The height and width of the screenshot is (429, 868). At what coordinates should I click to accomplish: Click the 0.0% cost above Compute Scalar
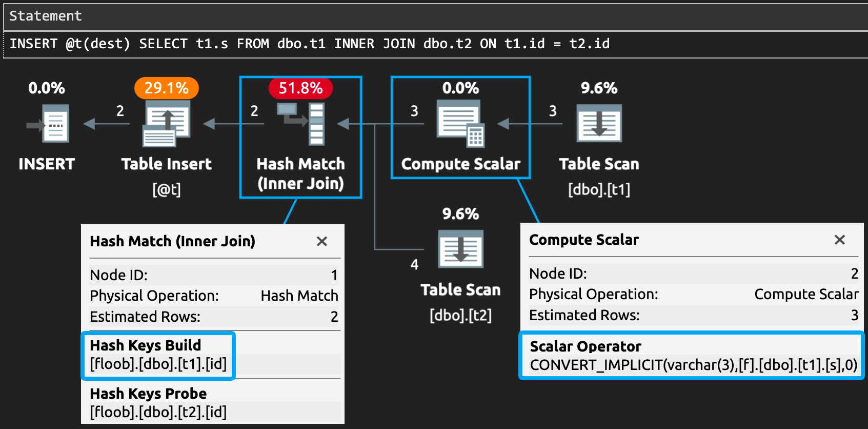coord(460,88)
